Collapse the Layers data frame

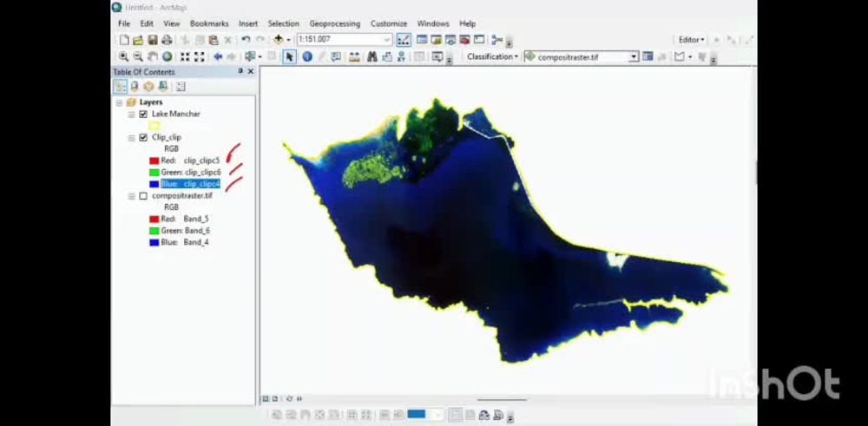tap(119, 102)
